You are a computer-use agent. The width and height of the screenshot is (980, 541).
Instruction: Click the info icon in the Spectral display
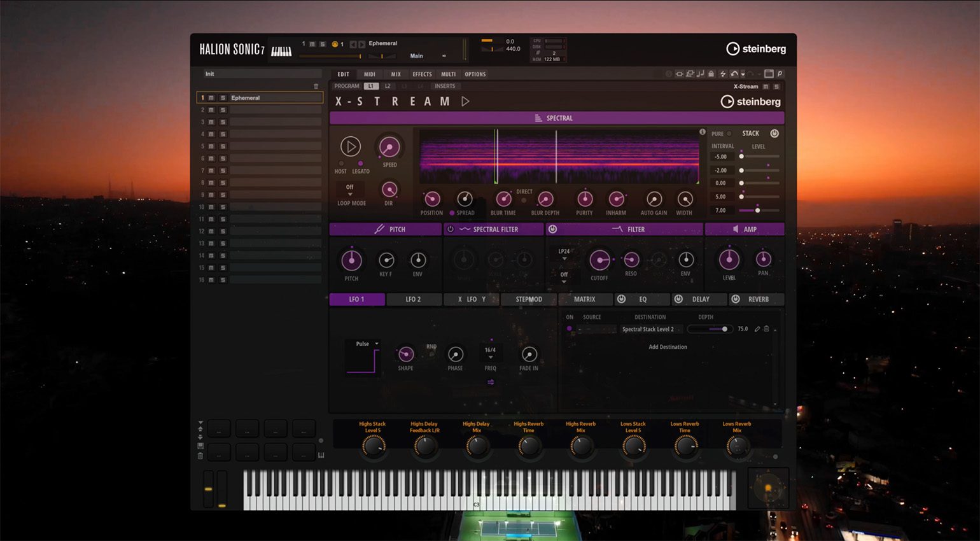(x=703, y=133)
